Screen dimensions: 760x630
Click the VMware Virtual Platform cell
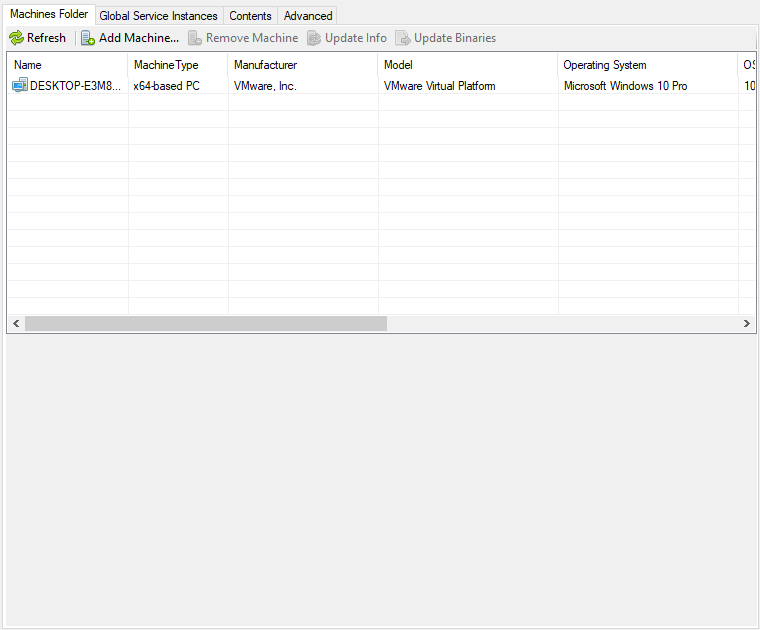click(x=440, y=86)
